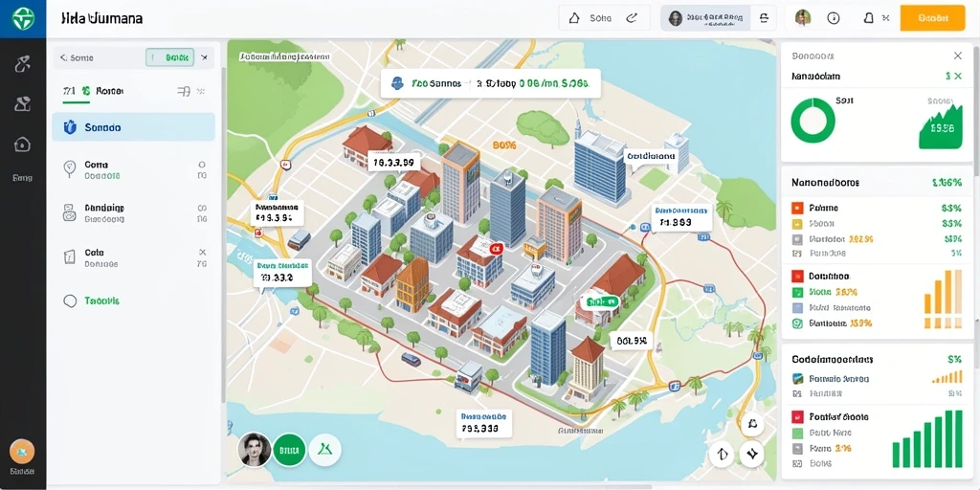This screenshot has width=980, height=490.
Task: Click the green circular button below map
Action: (289, 450)
